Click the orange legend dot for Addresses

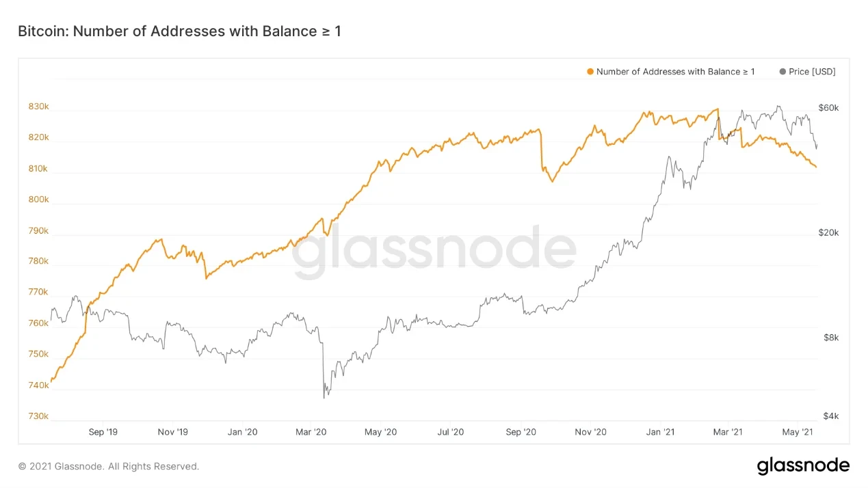point(590,72)
